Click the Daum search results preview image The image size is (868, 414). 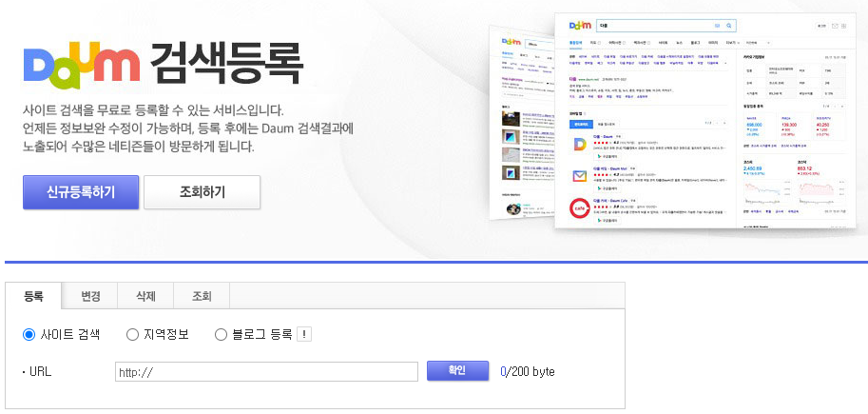[x=672, y=119]
